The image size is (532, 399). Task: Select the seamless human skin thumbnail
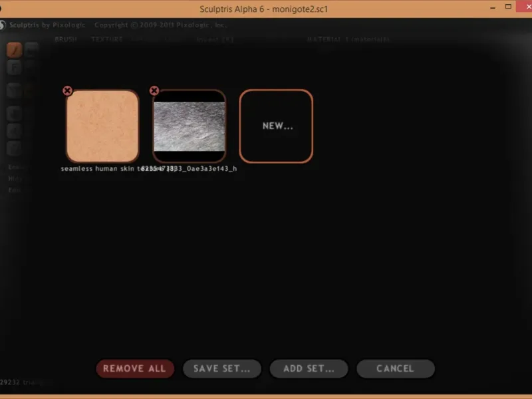[x=102, y=126]
